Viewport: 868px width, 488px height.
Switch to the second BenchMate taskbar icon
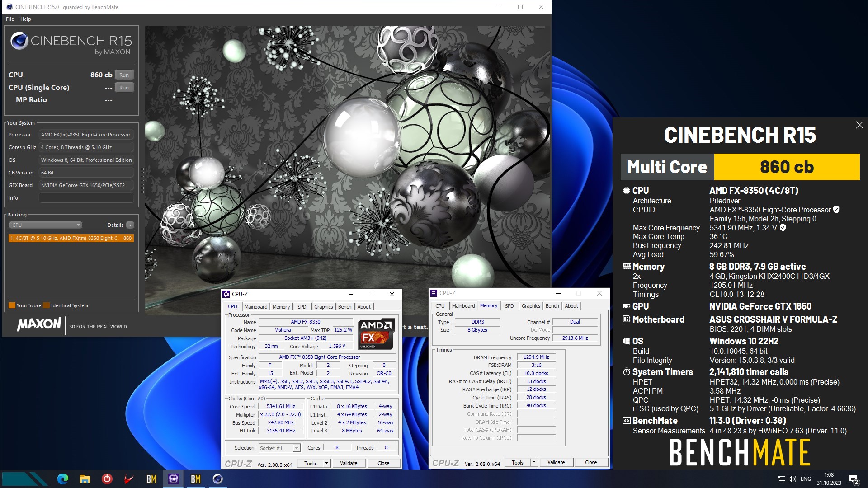[x=196, y=479]
